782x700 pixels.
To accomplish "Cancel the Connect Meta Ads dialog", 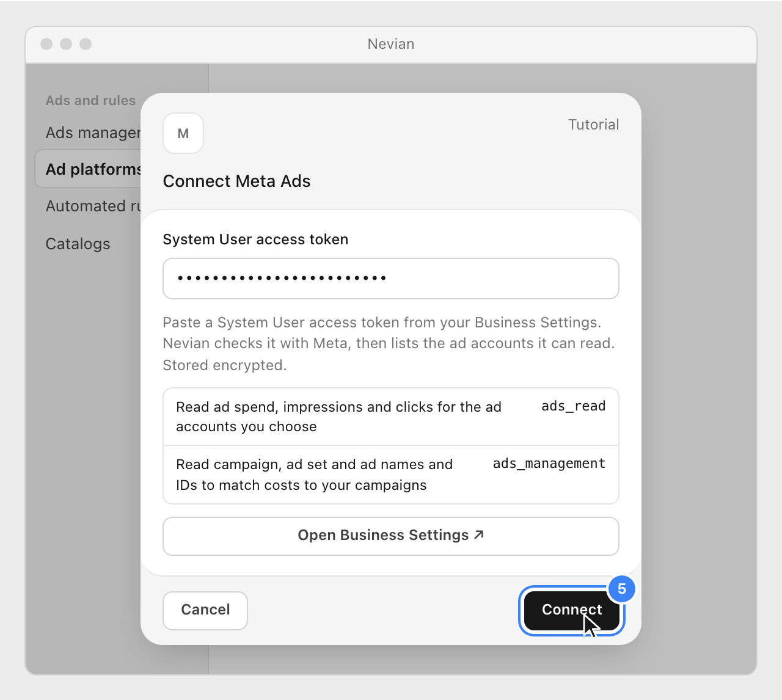I will tap(205, 610).
